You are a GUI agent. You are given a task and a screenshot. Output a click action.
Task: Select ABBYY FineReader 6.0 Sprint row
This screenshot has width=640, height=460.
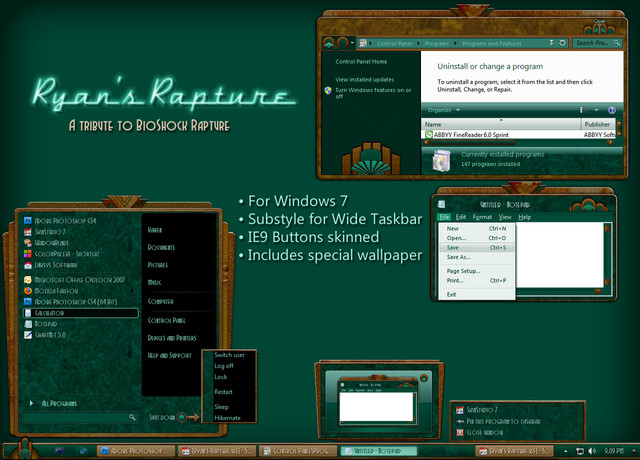tap(518, 134)
